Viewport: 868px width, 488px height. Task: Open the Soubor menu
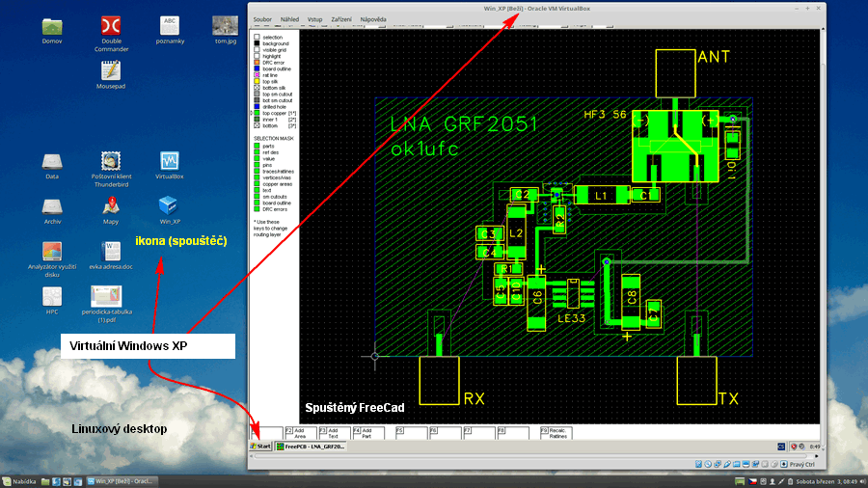[x=262, y=19]
